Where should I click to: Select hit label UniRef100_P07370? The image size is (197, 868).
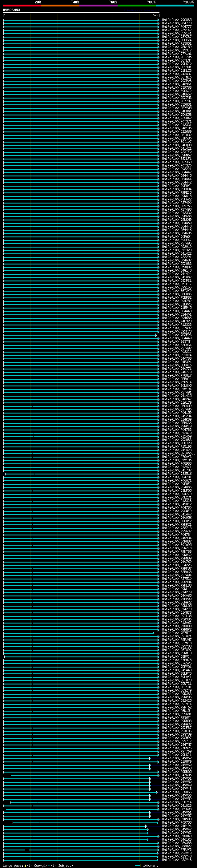pos(177,165)
